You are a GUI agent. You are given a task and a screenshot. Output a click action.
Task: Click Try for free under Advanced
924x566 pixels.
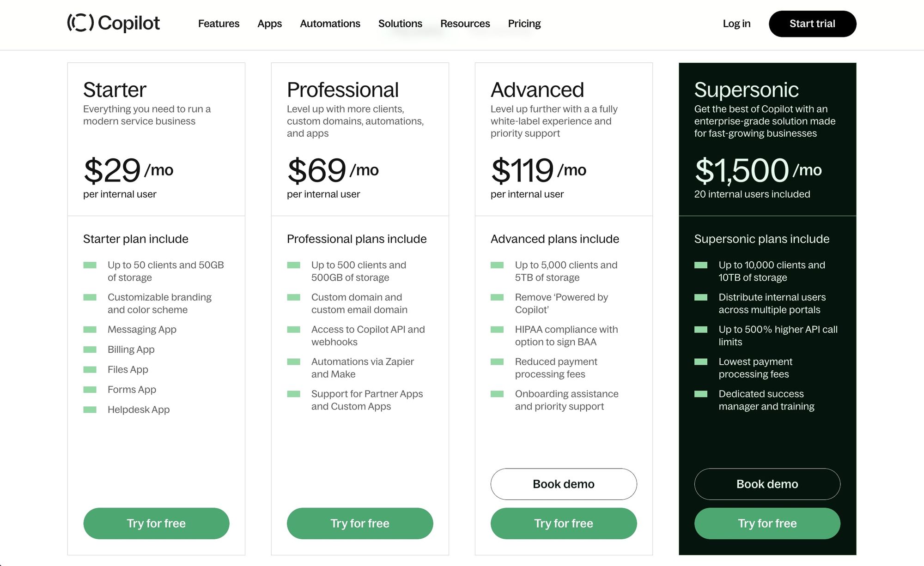pos(564,523)
